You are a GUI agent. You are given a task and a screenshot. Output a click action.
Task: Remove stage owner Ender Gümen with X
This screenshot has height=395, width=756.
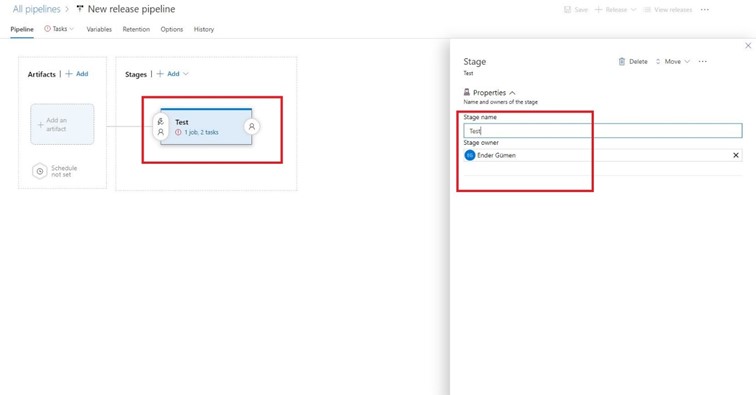click(736, 155)
